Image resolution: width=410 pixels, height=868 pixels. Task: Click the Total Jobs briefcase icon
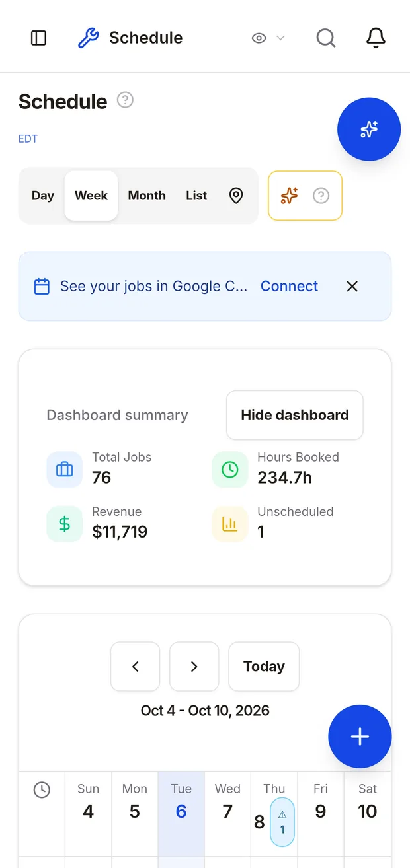click(64, 470)
